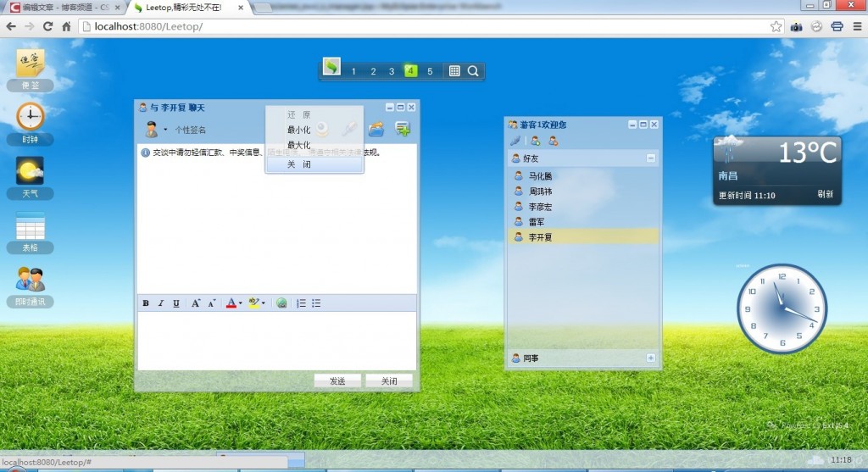Open the 天气 weather desktop shortcut
Screen dimensions: 868x472
30,178
